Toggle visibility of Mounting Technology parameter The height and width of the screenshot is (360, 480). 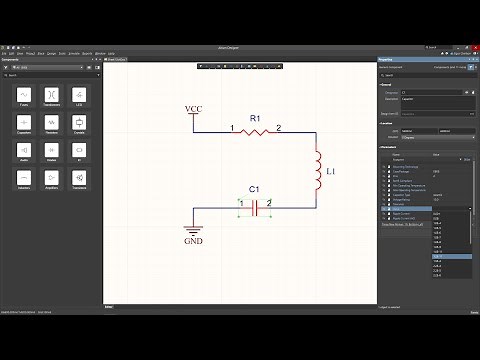pyautogui.click(x=384, y=167)
